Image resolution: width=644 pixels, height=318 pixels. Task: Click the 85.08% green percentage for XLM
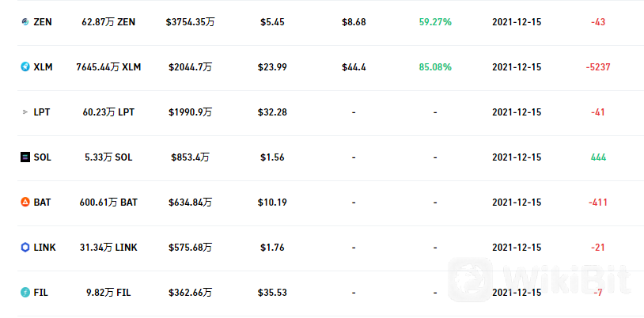(x=435, y=67)
